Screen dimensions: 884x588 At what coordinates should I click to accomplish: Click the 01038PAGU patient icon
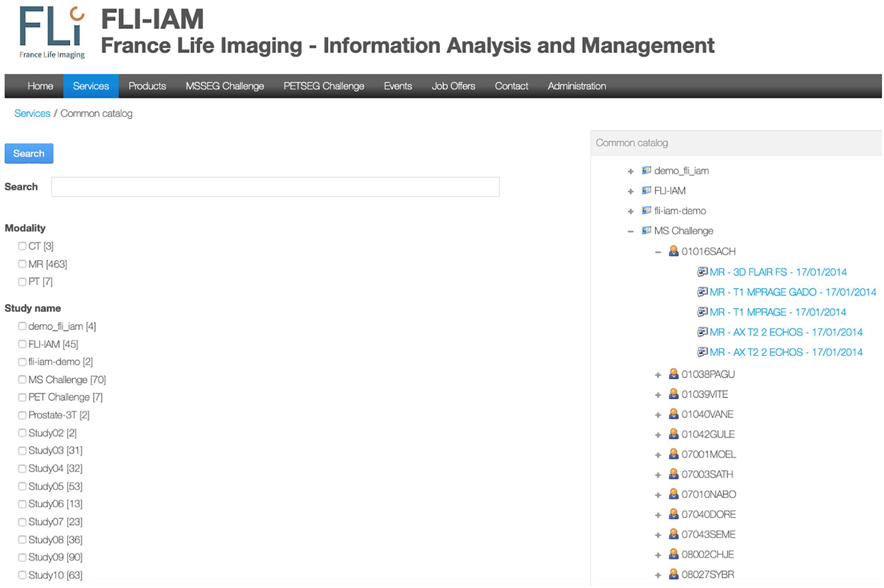674,374
